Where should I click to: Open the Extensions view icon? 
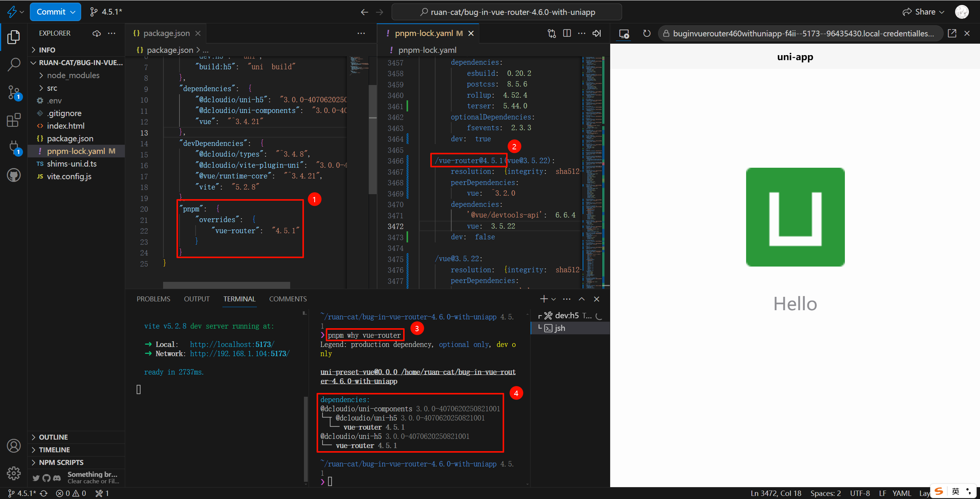point(14,120)
